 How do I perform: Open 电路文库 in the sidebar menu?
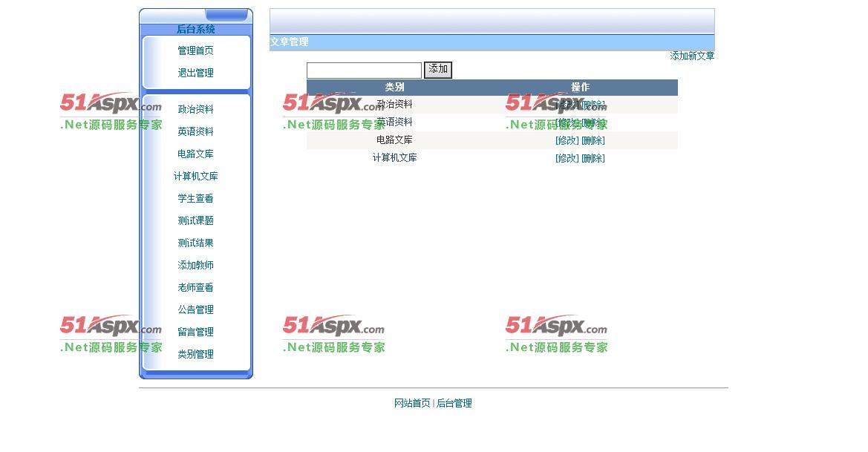[x=195, y=154]
